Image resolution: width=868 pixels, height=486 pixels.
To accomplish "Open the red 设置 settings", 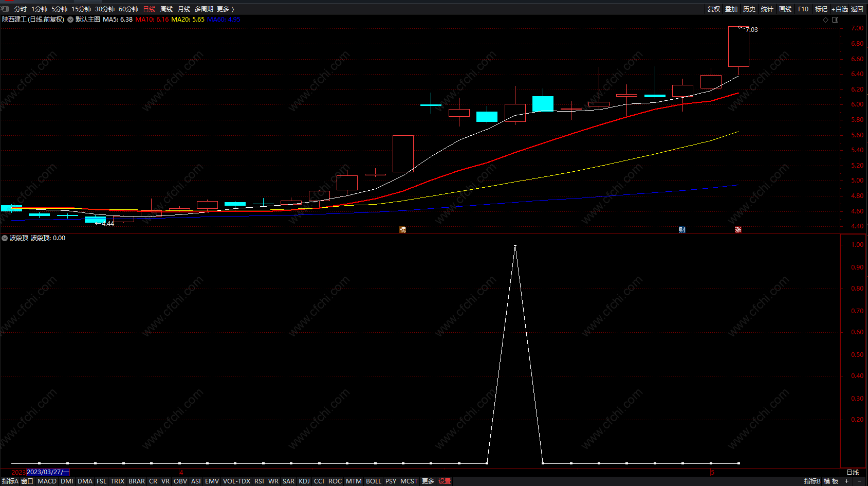I will tap(445, 481).
